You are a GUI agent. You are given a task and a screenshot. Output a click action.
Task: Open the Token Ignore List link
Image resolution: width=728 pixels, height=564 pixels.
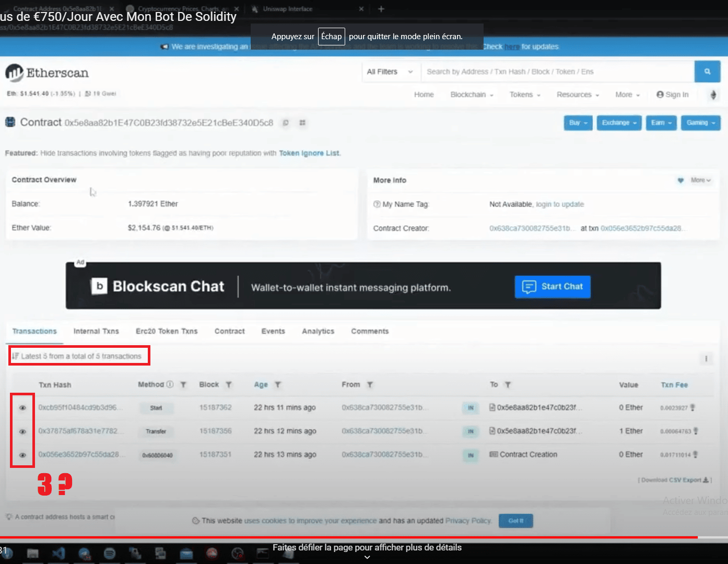pos(309,153)
